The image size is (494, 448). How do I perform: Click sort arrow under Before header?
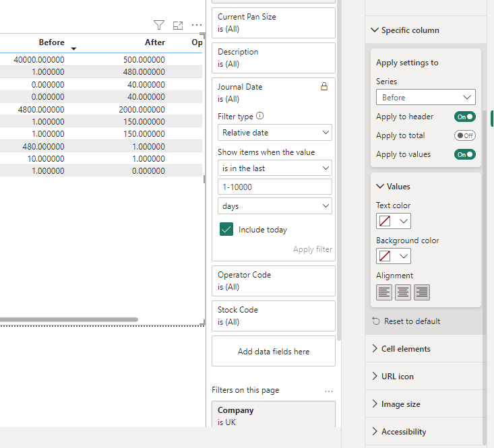click(73, 49)
